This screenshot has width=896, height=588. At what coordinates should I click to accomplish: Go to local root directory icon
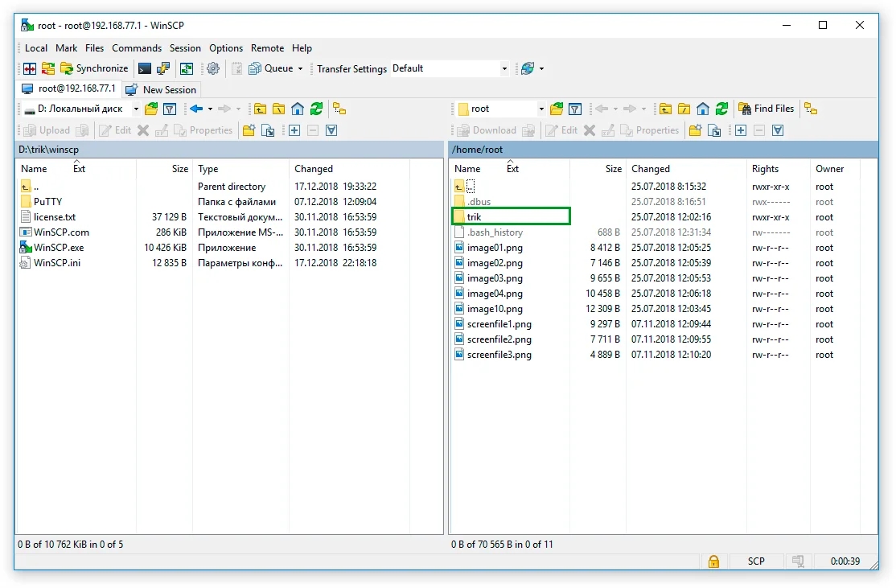(278, 109)
